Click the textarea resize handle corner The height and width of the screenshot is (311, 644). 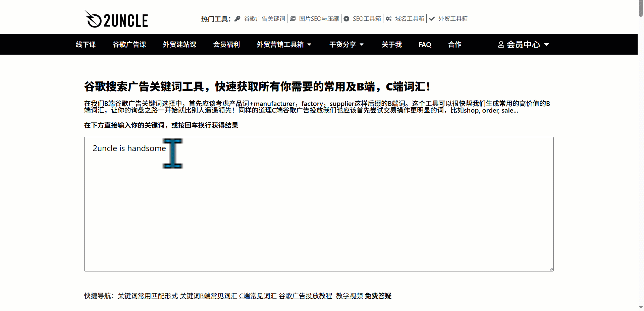coord(551,269)
